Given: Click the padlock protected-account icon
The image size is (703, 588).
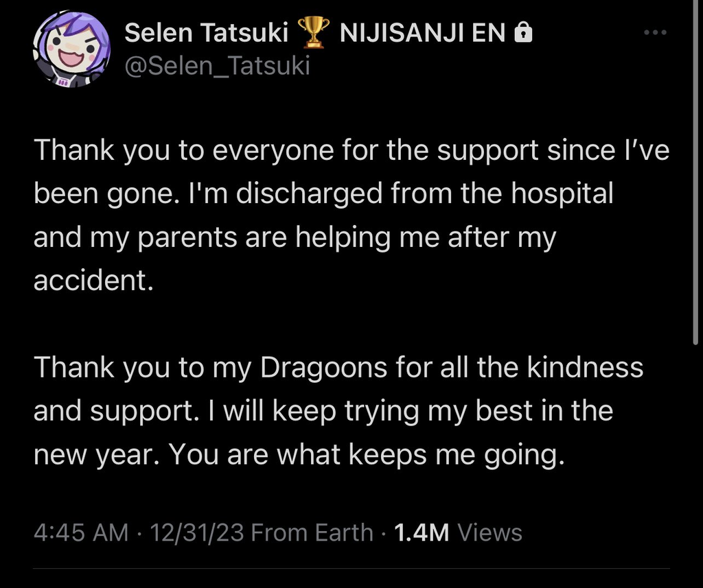Looking at the screenshot, I should [523, 33].
